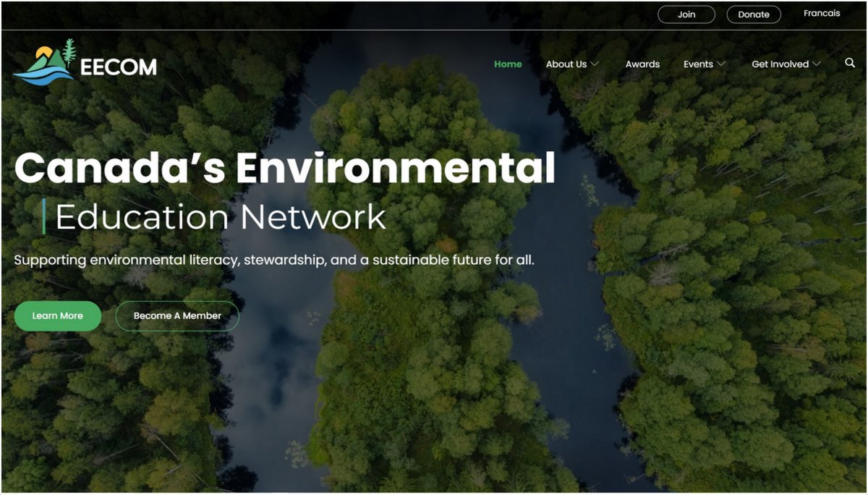Open the Events menu

coord(698,64)
